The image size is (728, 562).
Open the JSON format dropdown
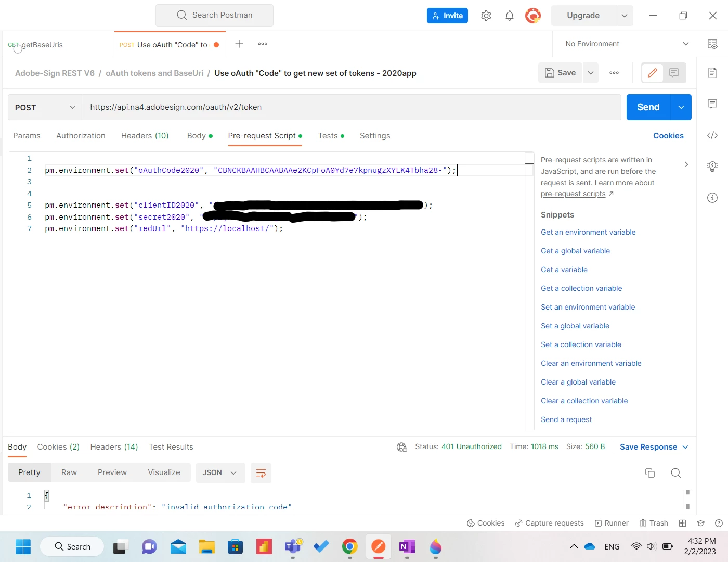[x=219, y=472]
